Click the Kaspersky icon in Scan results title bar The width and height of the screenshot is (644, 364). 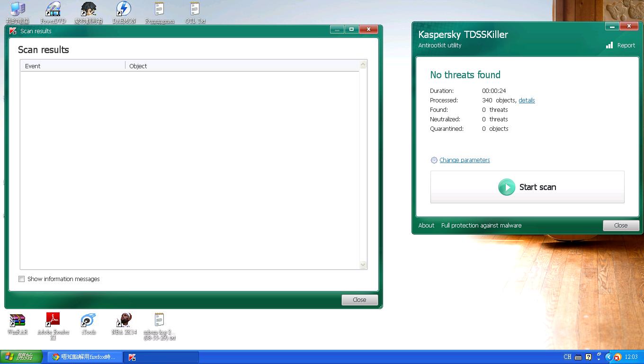click(13, 31)
